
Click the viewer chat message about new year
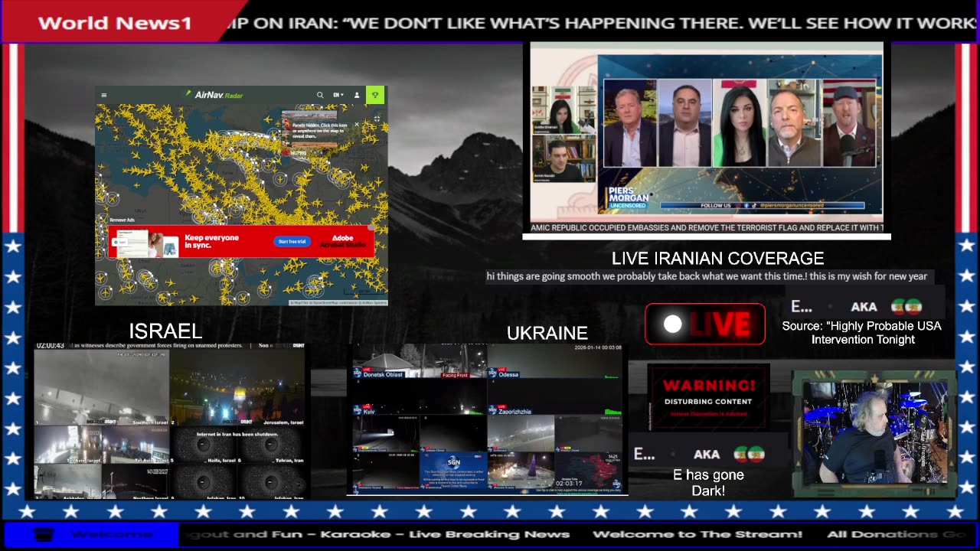(707, 276)
